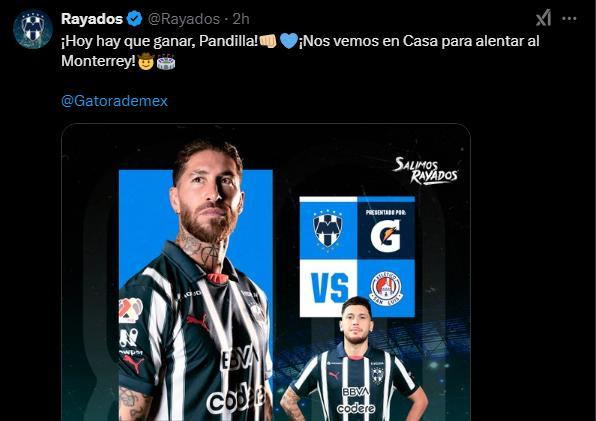Open the Rayados profile avatar
Viewport: 596px width, 421px height.
pos(33,29)
